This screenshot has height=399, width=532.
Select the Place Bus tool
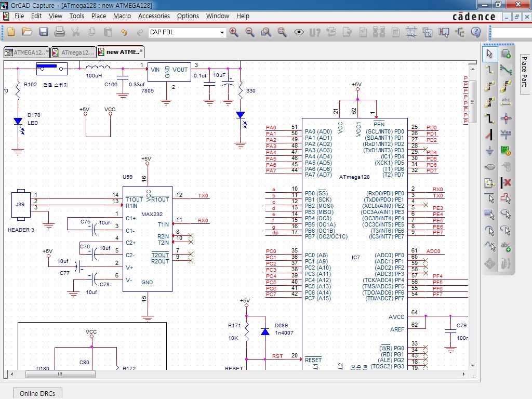pos(489,118)
